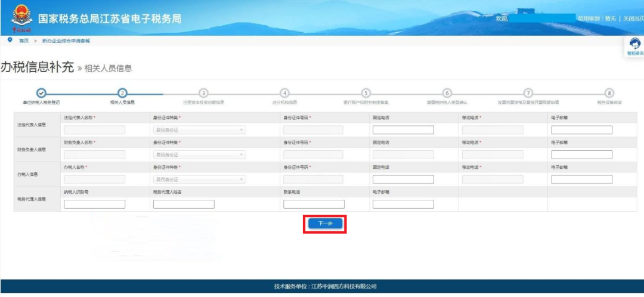Open tax handler's 身份证件种类 dropdown

pyautogui.click(x=200, y=179)
